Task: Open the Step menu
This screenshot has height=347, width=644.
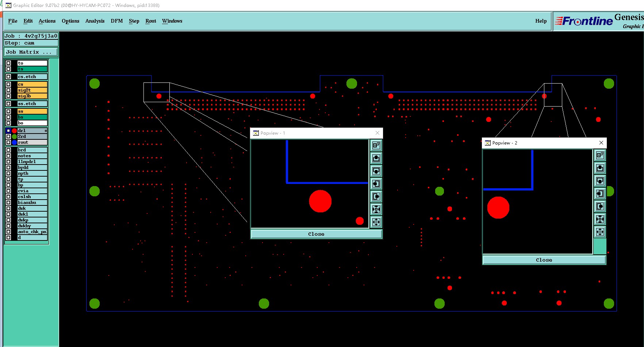Action: 134,21
